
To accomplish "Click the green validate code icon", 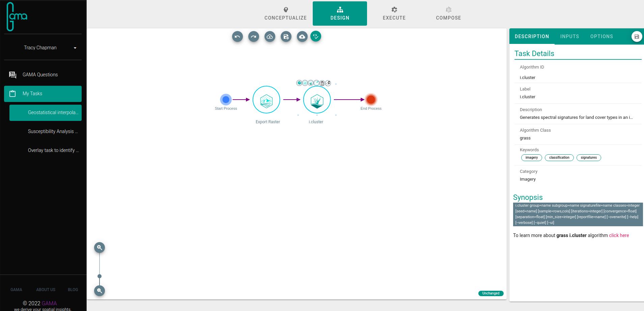I will pos(316,36).
